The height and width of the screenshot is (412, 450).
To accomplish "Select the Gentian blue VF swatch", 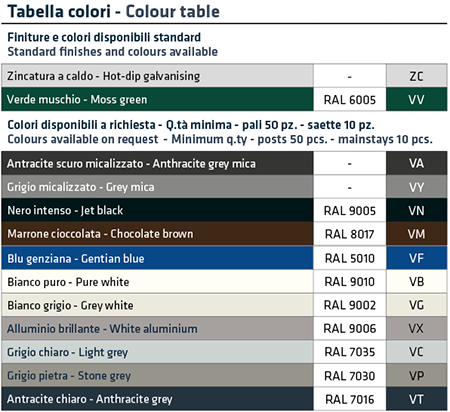I will pos(416,258).
